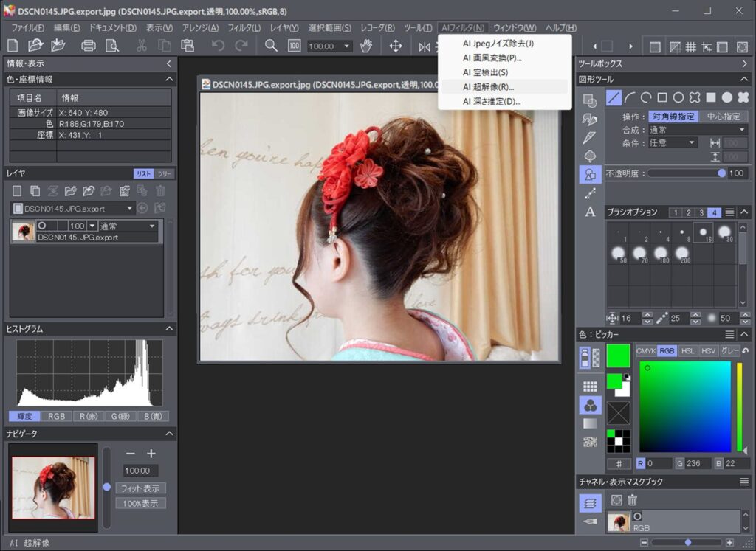Click the green foreground color swatch

618,355
